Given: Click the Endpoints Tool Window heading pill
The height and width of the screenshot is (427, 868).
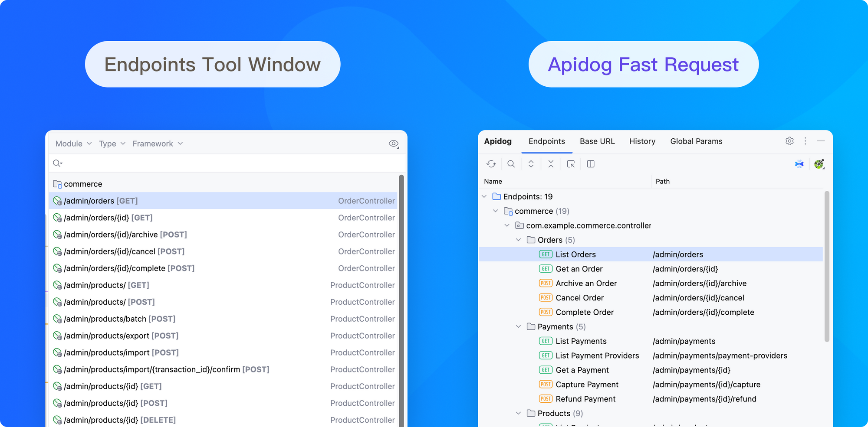Looking at the screenshot, I should 213,64.
